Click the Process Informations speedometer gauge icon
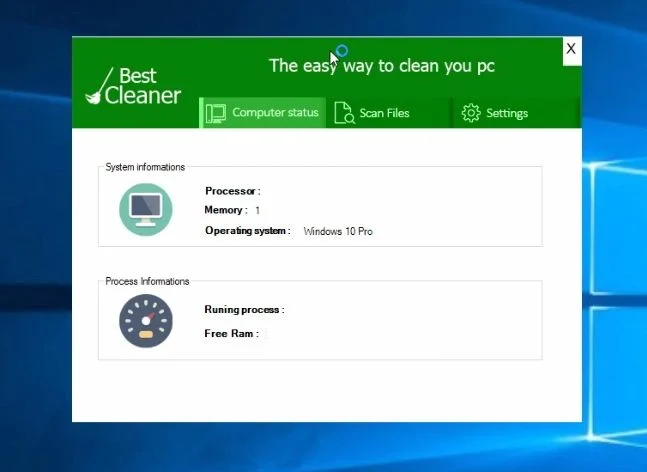The image size is (647, 472). 146,321
